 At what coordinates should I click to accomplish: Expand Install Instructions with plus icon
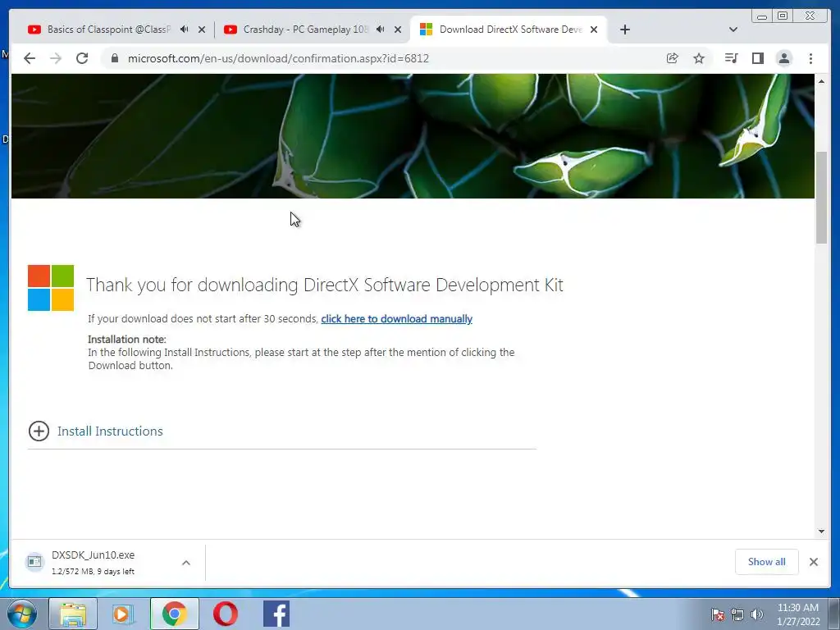(39, 431)
